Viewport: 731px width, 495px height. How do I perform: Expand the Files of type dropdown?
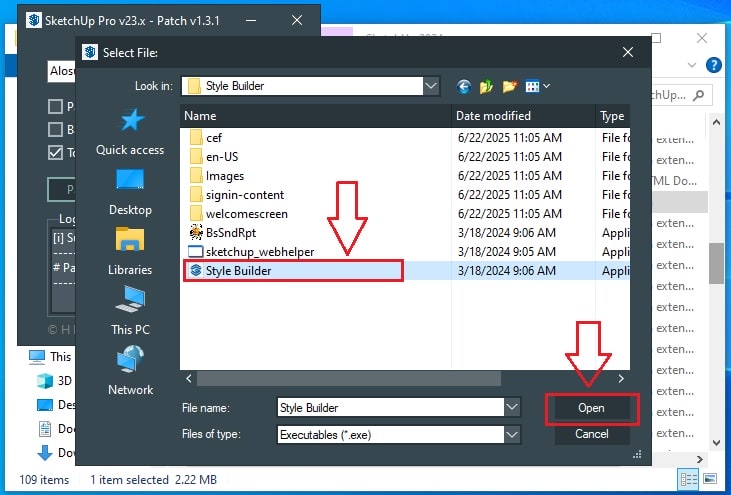(x=512, y=435)
